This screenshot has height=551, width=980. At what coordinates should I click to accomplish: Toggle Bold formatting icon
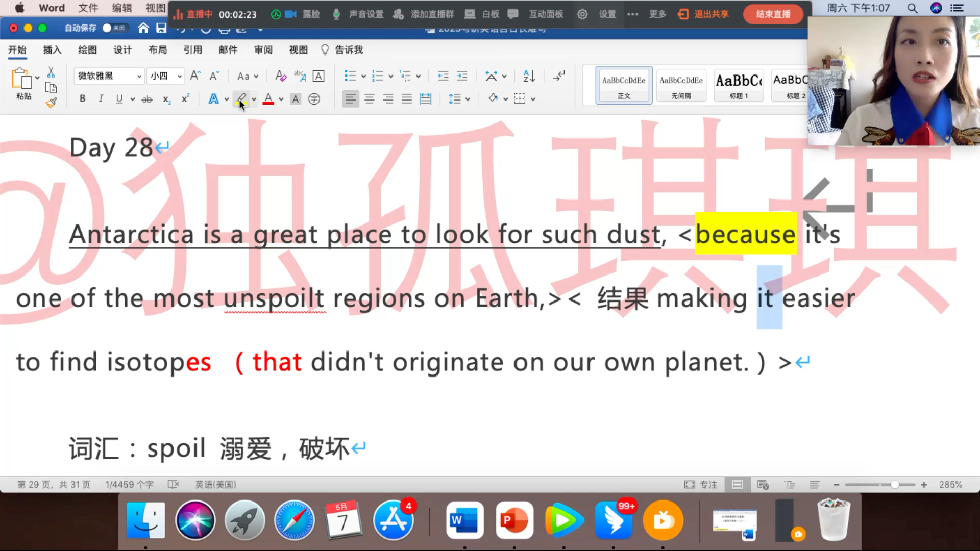click(82, 99)
